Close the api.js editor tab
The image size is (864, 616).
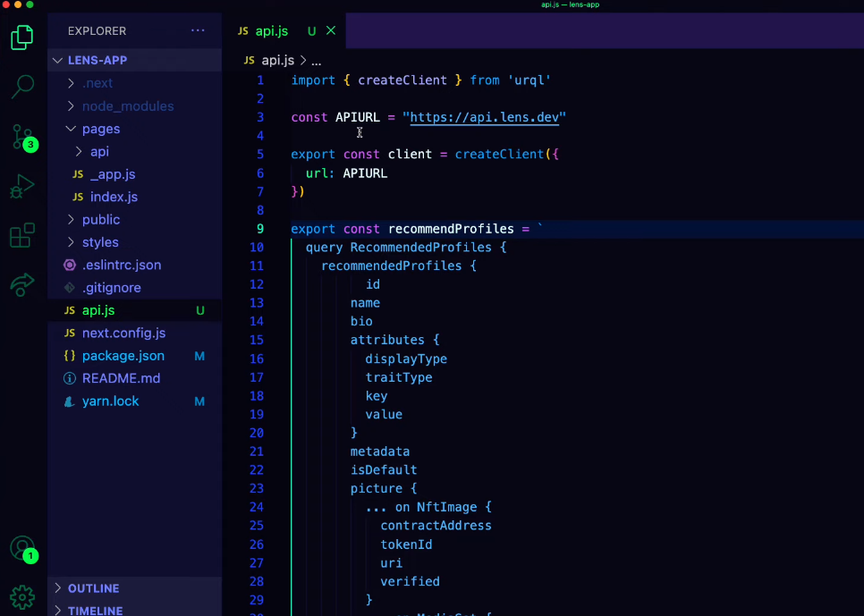coord(331,30)
